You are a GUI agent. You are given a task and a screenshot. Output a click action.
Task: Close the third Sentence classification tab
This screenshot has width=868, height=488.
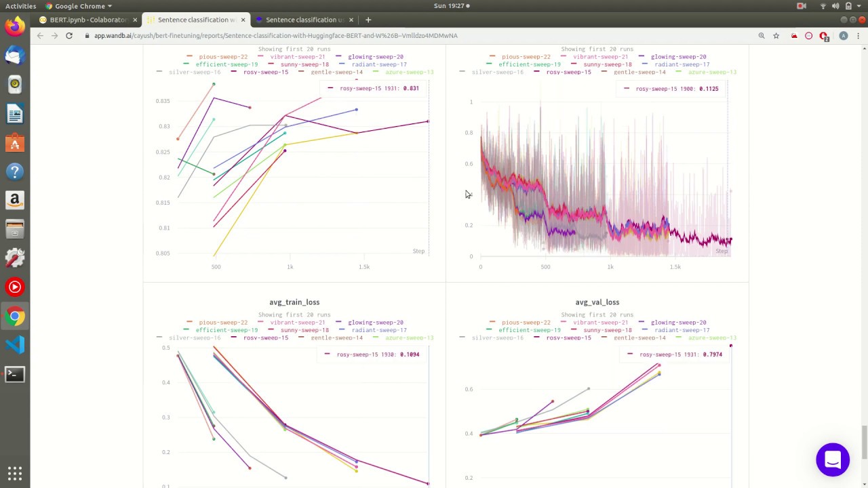pyautogui.click(x=351, y=20)
